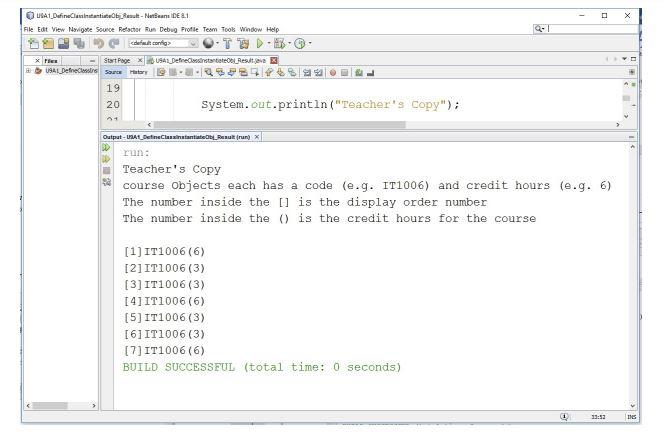Switch to the Start Page tab
Image resolution: width=665 pixels, height=437 pixels.
(x=117, y=61)
